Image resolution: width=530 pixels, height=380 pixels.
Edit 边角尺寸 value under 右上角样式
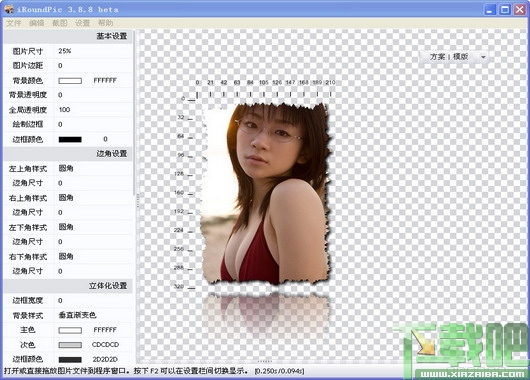point(93,212)
